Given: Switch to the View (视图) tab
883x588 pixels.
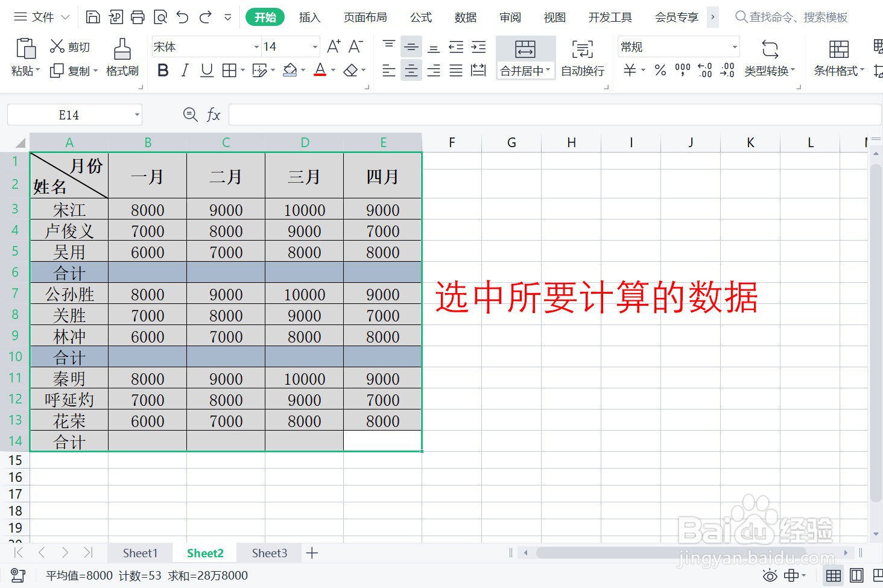Looking at the screenshot, I should [x=555, y=17].
